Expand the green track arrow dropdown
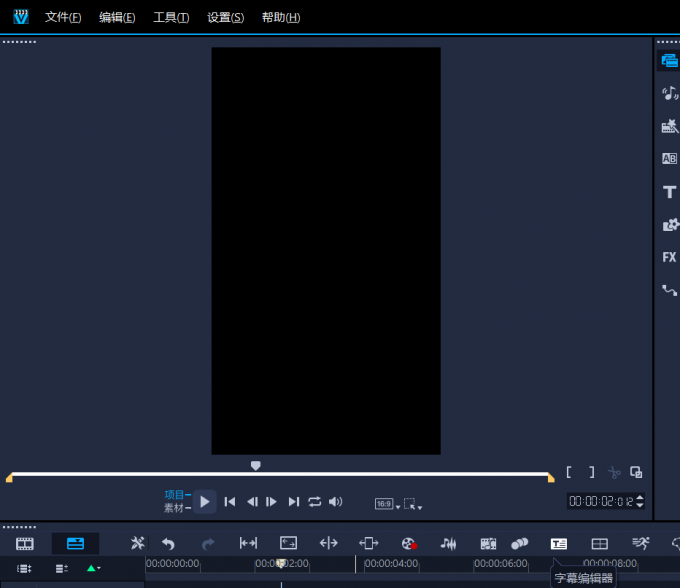Viewport: 680px width, 588px height. click(x=93, y=568)
